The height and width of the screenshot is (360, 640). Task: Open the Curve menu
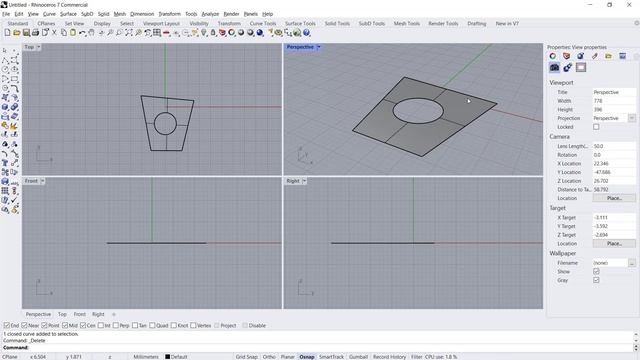[49, 14]
